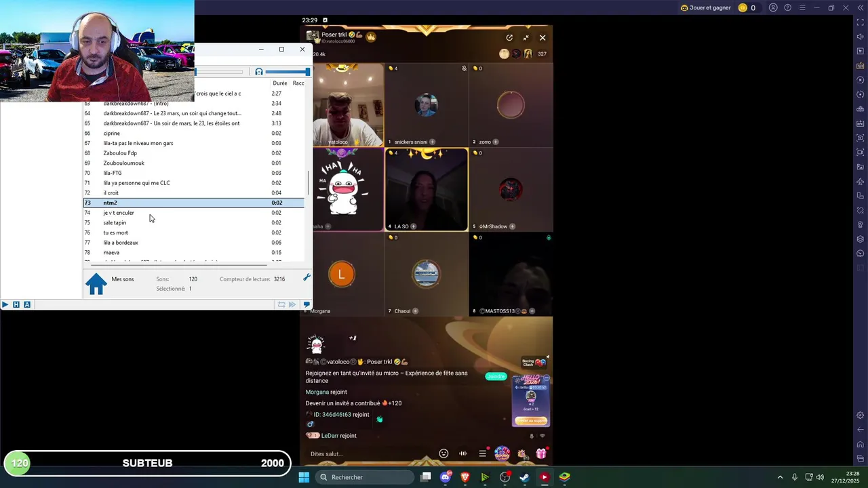
Task: Click the Joindre button
Action: [x=496, y=376]
